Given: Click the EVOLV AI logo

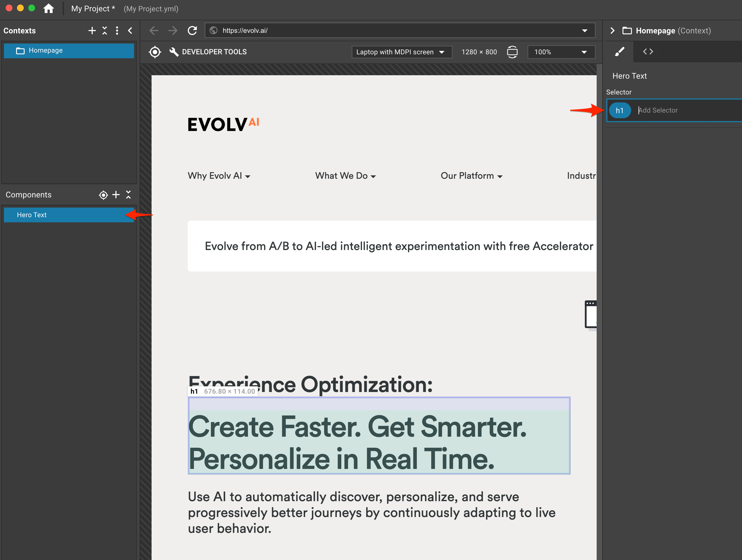Looking at the screenshot, I should click(223, 124).
